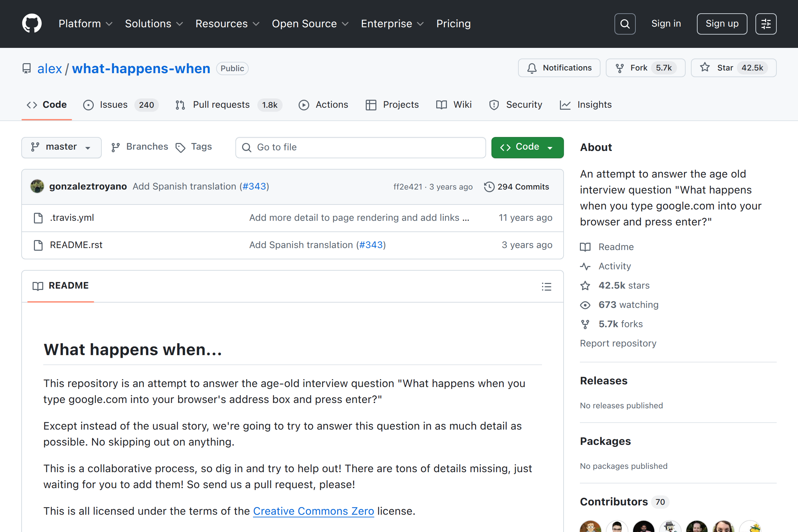Click the pulse icon beside Activity

585,266
